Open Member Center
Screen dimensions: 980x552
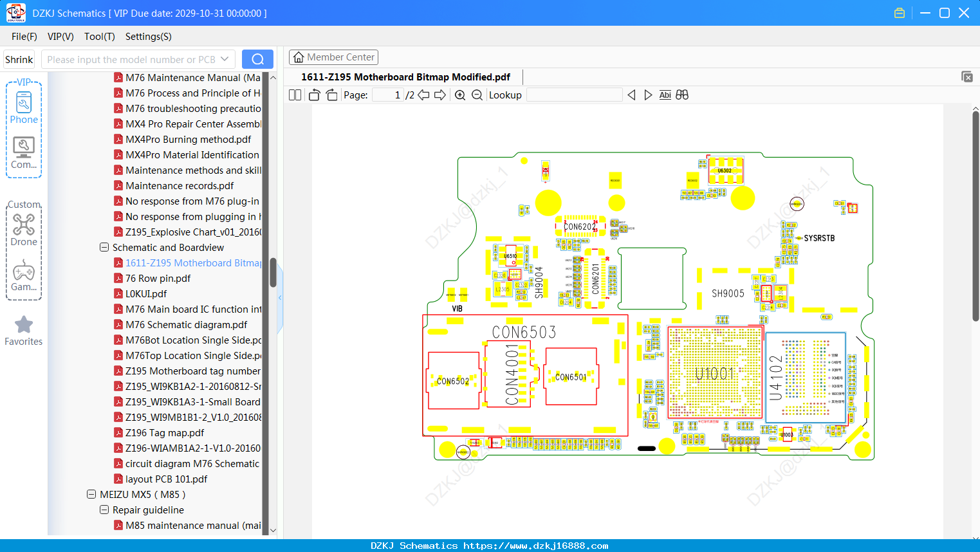pyautogui.click(x=333, y=57)
